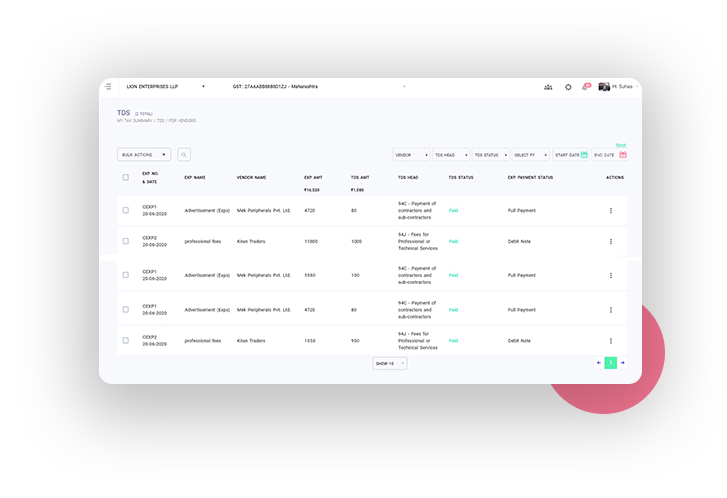Expand the Bulk Actions dropdown

tap(144, 155)
